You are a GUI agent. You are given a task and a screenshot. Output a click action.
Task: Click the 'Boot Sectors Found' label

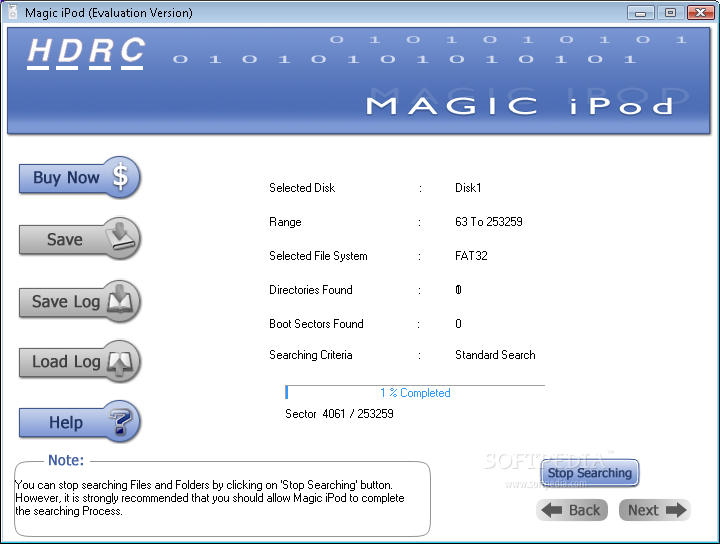(x=316, y=324)
